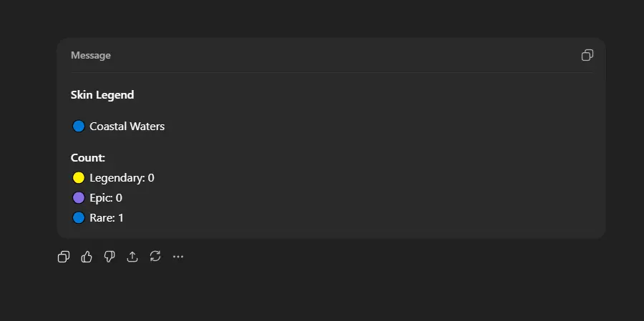Click the "Rare: 1" count text
The image size is (644, 321).
(107, 218)
